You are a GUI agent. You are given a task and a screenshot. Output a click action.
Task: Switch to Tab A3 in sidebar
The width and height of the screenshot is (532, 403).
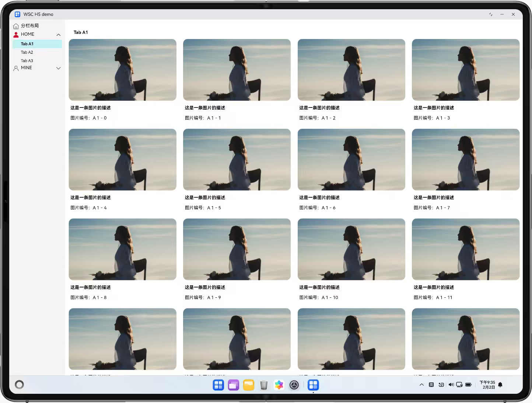coord(27,61)
